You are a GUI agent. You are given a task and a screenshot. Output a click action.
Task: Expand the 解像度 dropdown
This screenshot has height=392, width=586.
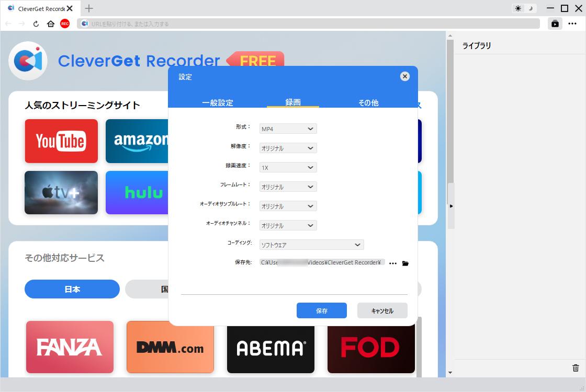point(288,148)
